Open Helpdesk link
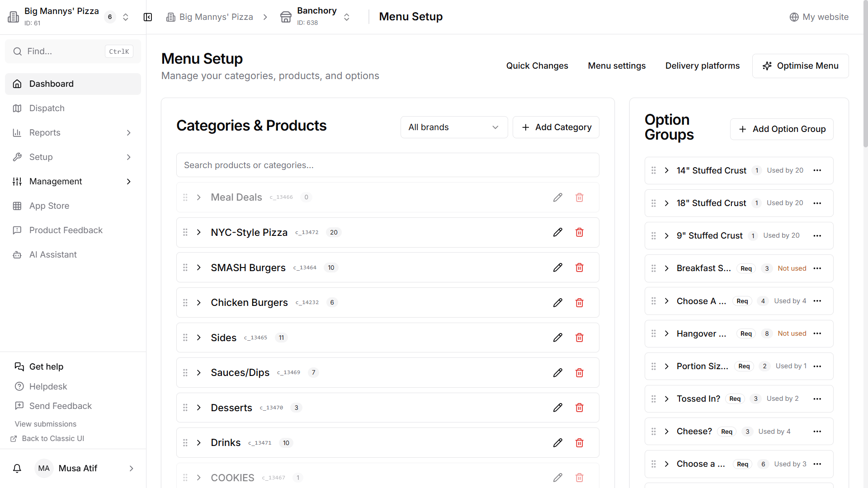 coord(41,387)
